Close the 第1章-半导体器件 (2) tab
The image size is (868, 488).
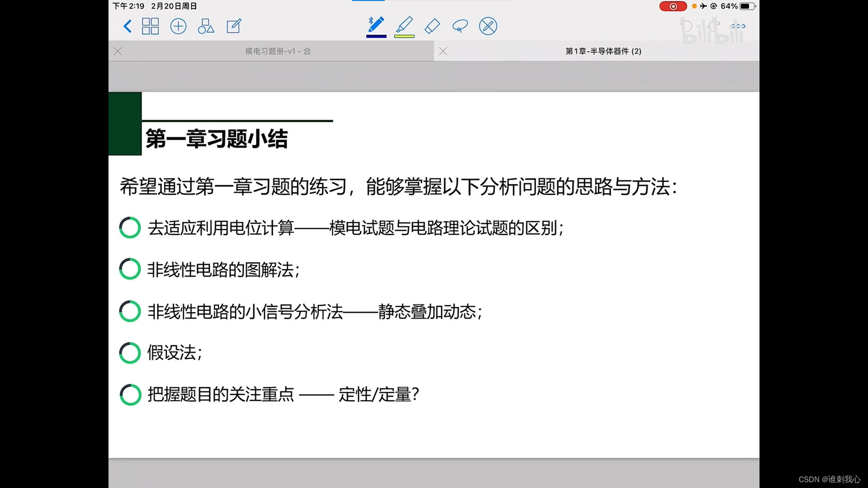(443, 51)
